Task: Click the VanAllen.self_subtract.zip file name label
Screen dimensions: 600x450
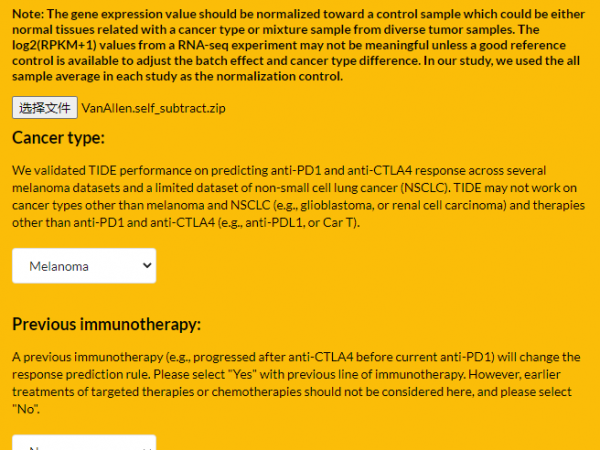Action: coord(153,108)
